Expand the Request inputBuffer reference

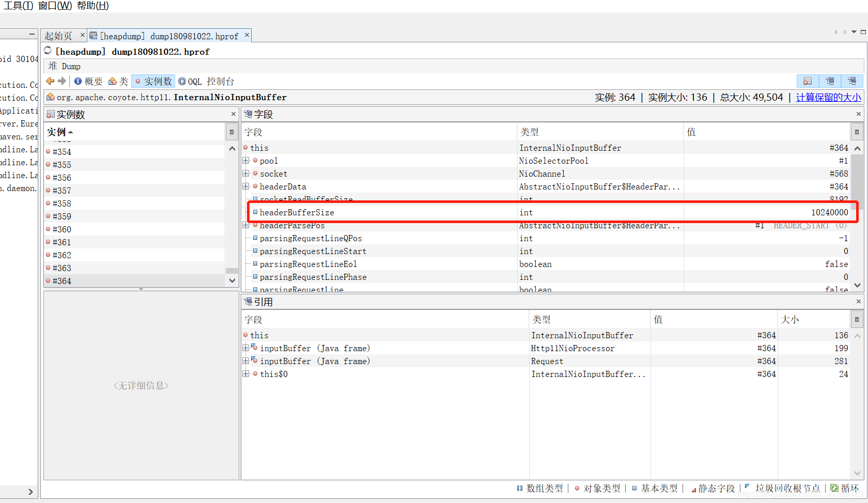click(246, 361)
